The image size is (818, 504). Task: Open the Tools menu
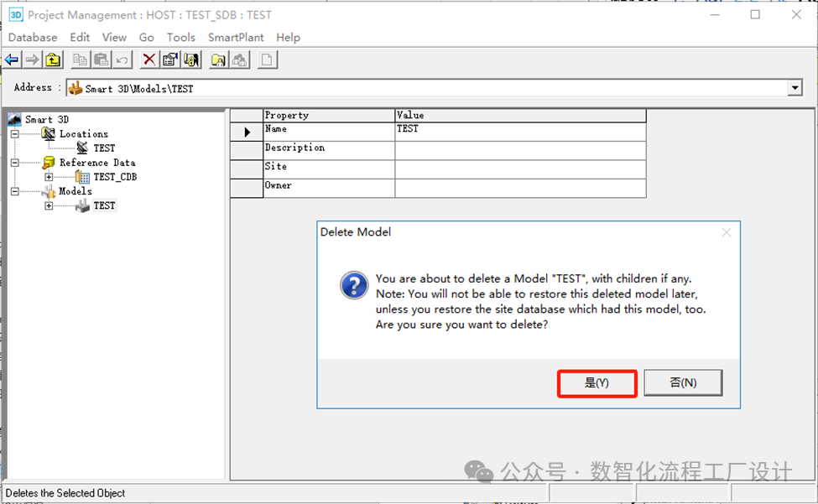181,38
